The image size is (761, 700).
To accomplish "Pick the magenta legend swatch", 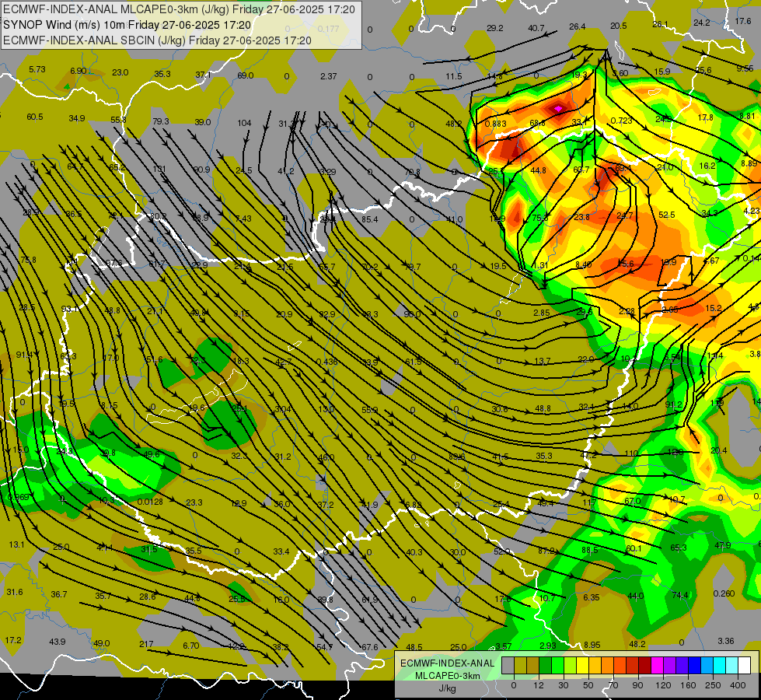I will [x=658, y=666].
